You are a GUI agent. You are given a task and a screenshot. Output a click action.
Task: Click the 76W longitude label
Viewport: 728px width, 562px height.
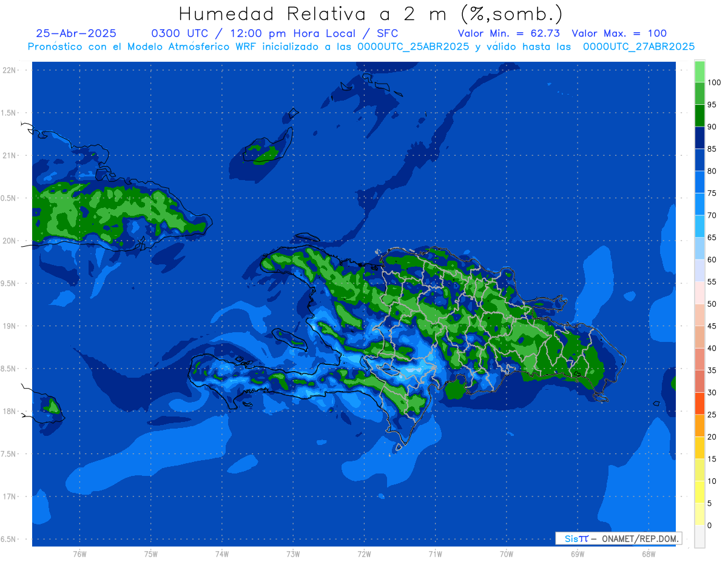tap(79, 554)
